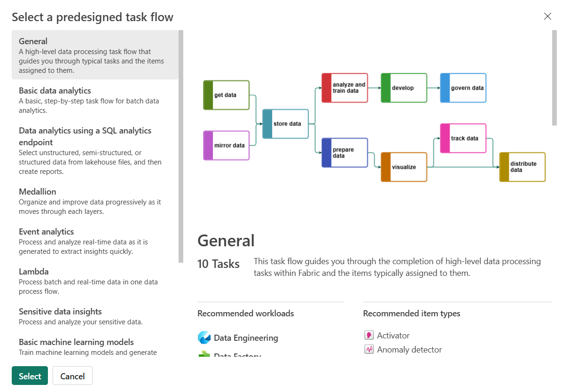Image resolution: width=562 pixels, height=392 pixels.
Task: Click the Activator item type icon
Action: click(369, 335)
